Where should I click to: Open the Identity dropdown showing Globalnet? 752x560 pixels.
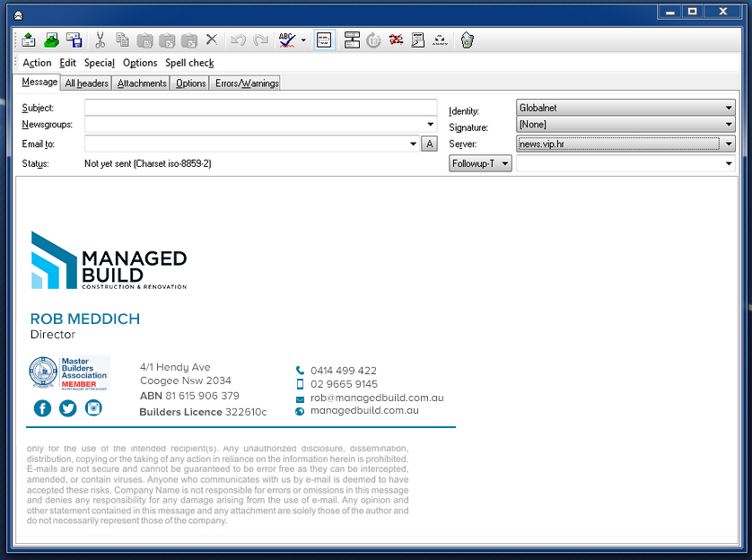coord(625,108)
